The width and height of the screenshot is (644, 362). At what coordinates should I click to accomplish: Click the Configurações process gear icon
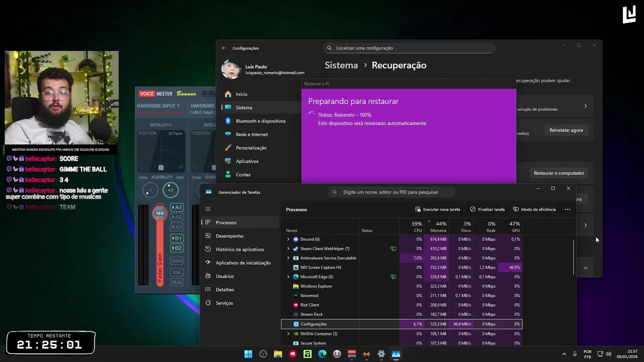coord(296,324)
